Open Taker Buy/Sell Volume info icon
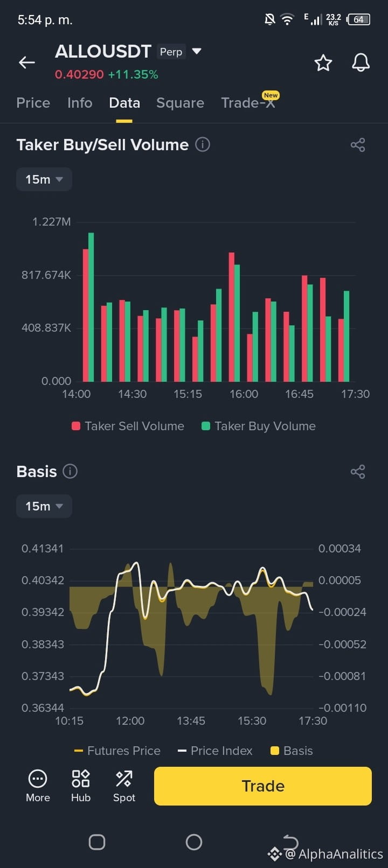 coord(203,144)
